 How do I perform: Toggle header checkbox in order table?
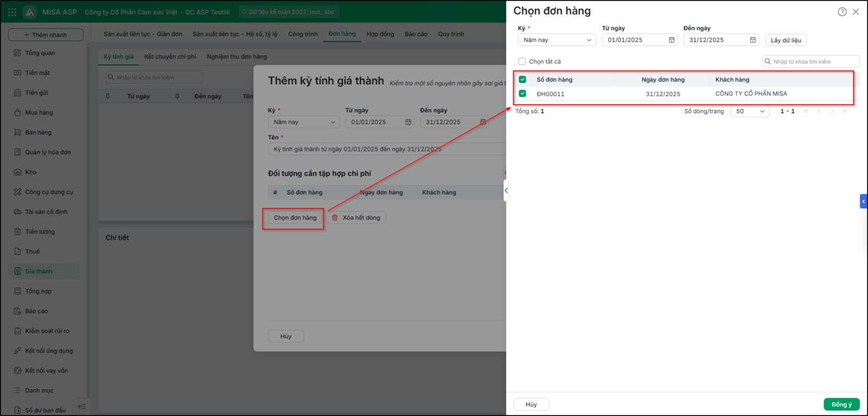522,79
